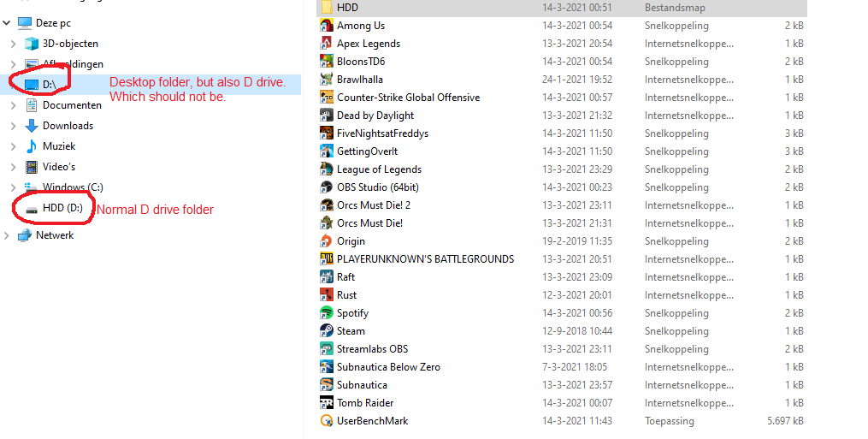Viewport: 868px width, 439px height.
Task: Click the Muziek note icon
Action: [x=32, y=145]
